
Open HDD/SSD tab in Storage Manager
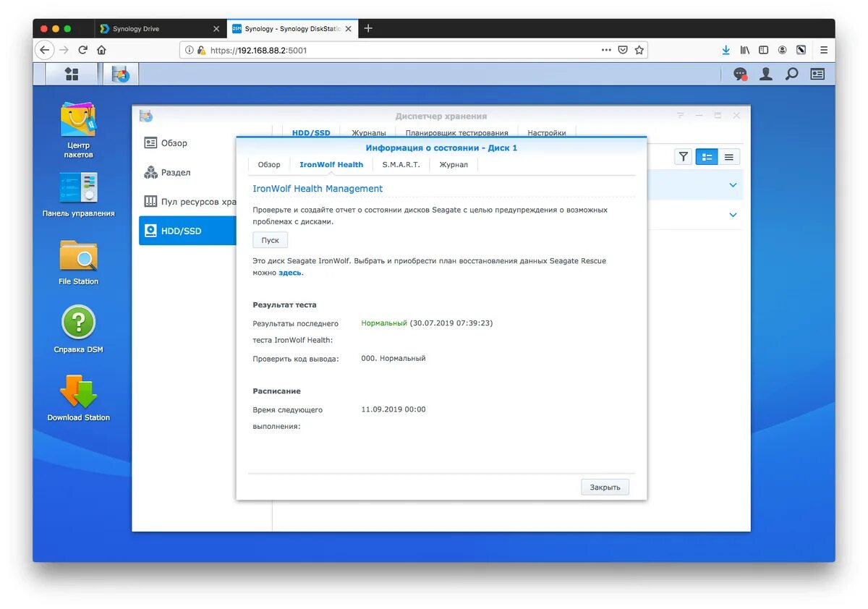pos(311,133)
